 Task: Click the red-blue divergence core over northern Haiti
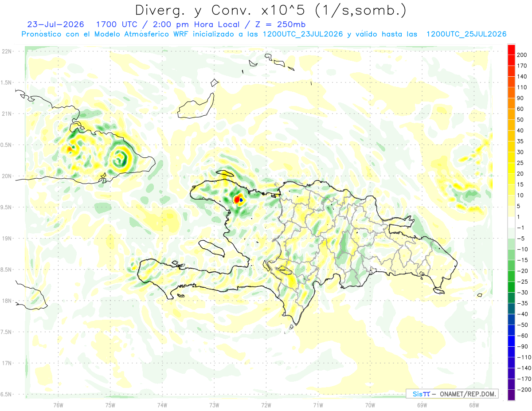click(239, 200)
